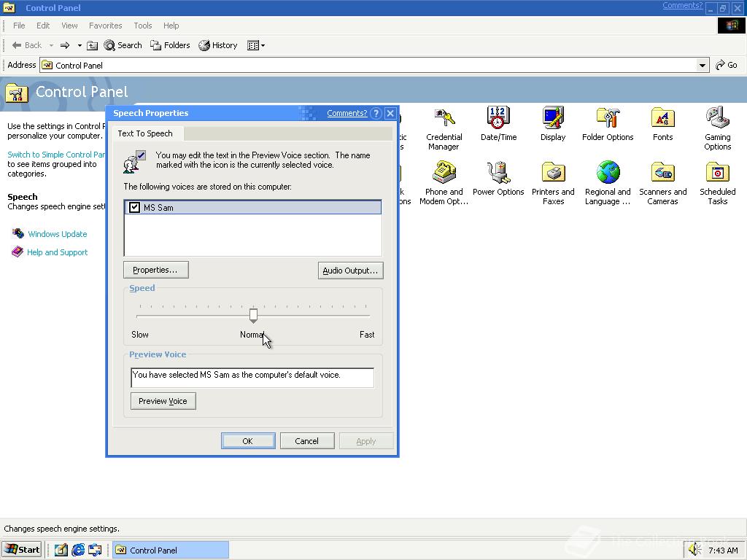Click the Up folder toolbar icon
Viewport: 747px width, 560px height.
pos(93,45)
